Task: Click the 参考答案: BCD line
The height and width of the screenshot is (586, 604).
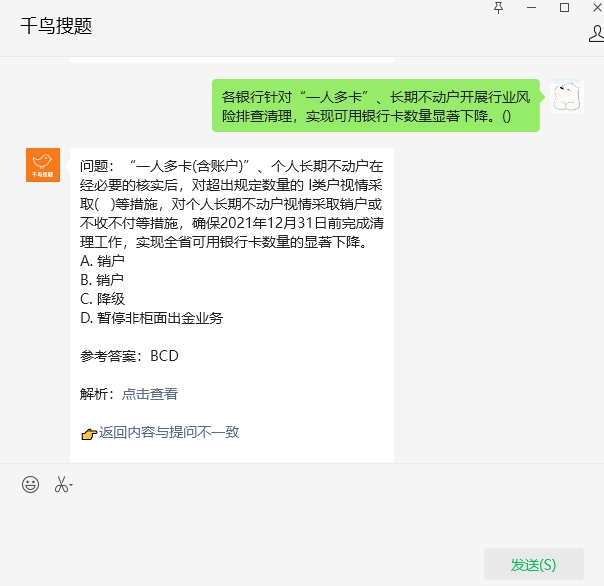Action: click(129, 356)
